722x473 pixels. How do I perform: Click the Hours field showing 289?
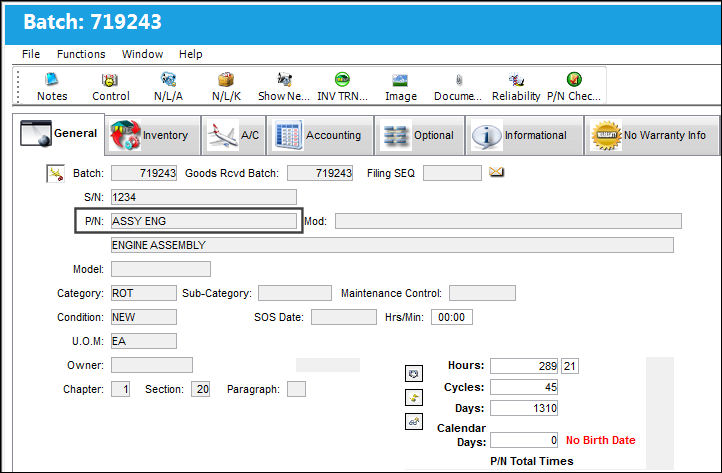tap(524, 366)
